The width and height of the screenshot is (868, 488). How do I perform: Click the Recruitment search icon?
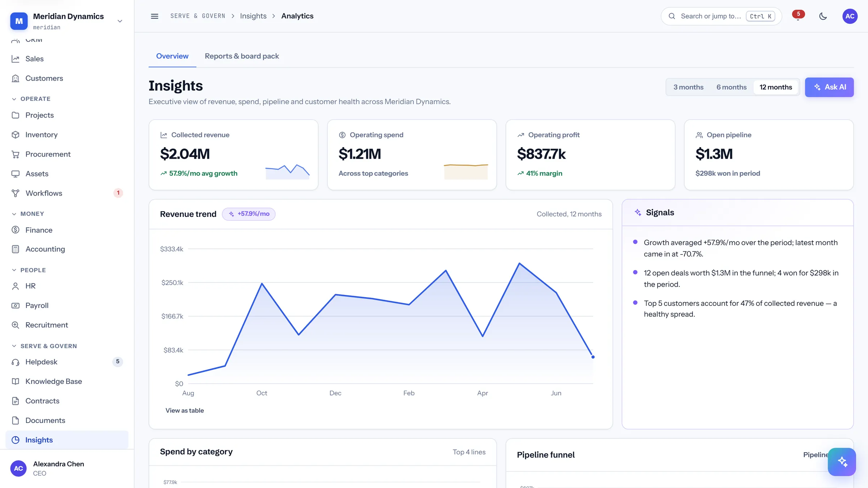(15, 325)
